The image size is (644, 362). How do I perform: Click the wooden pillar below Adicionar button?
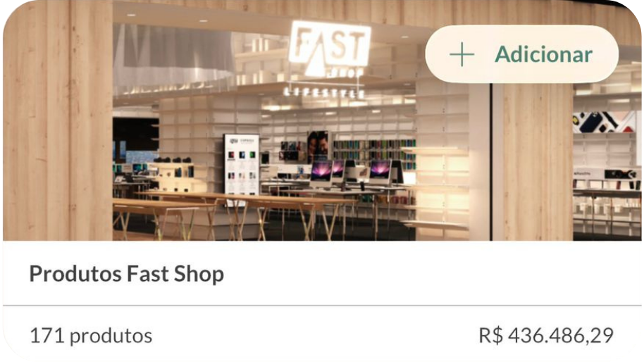[532, 162]
